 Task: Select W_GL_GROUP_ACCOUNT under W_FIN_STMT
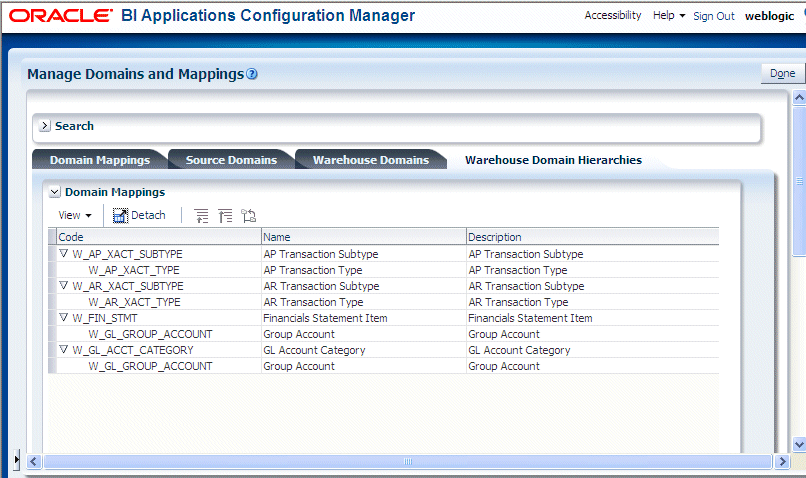coord(150,334)
